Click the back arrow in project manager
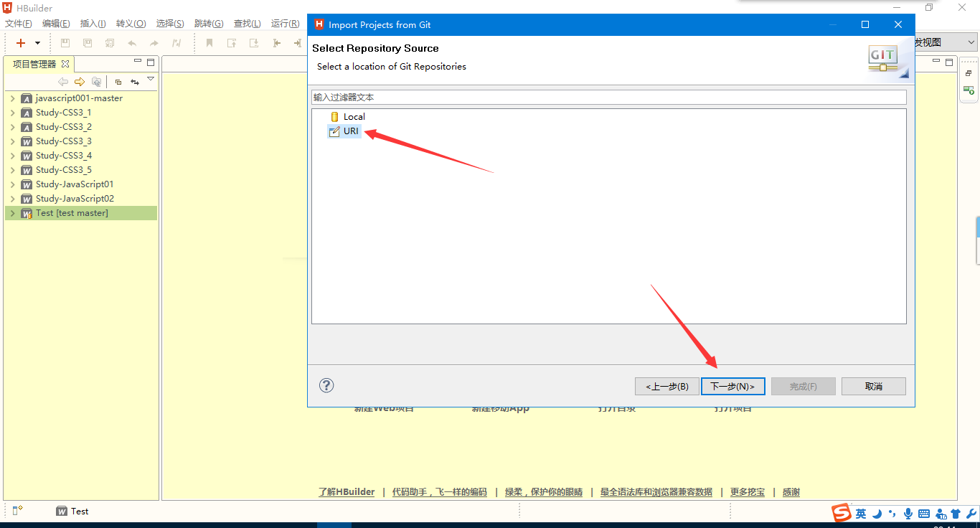980x528 pixels. coord(63,82)
